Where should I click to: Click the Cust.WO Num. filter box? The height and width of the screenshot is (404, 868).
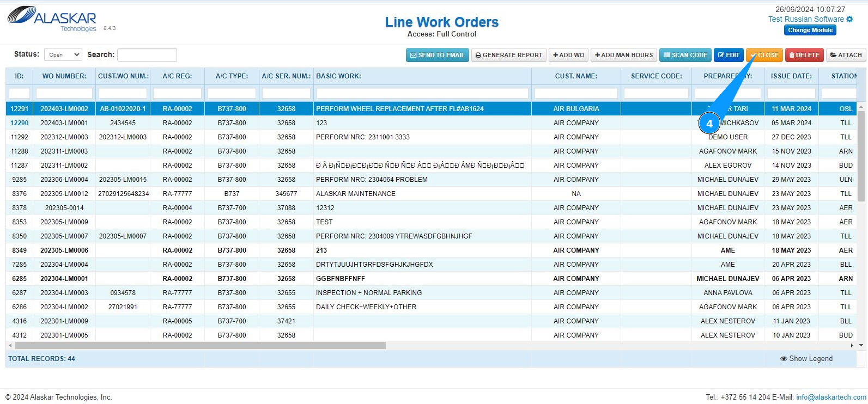[x=123, y=93]
